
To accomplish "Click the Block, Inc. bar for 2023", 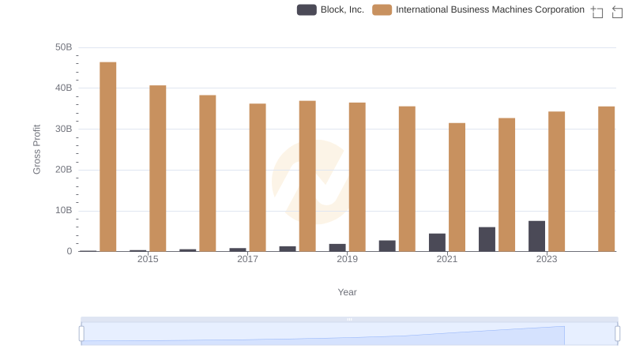I will [x=537, y=236].
